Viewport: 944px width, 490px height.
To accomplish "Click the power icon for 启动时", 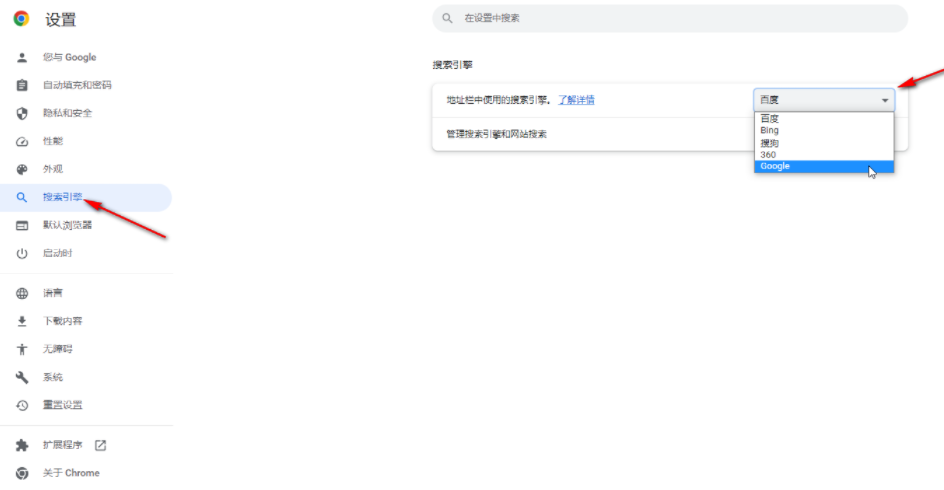I will pyautogui.click(x=22, y=253).
